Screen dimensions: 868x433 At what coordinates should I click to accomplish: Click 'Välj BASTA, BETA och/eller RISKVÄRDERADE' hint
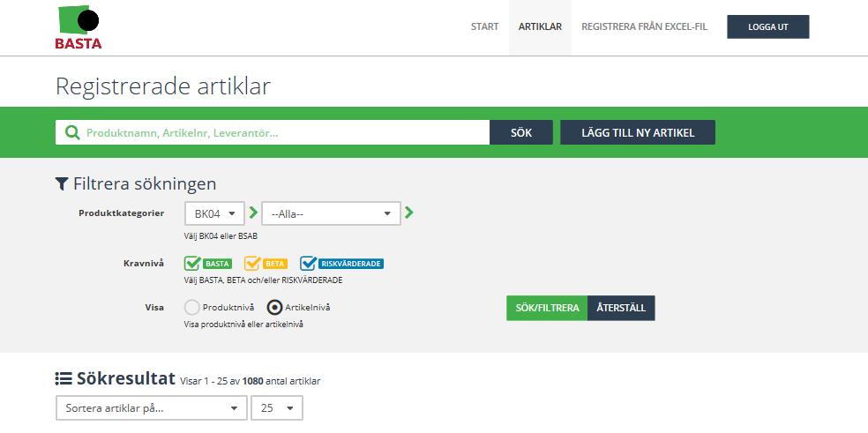pyautogui.click(x=263, y=280)
